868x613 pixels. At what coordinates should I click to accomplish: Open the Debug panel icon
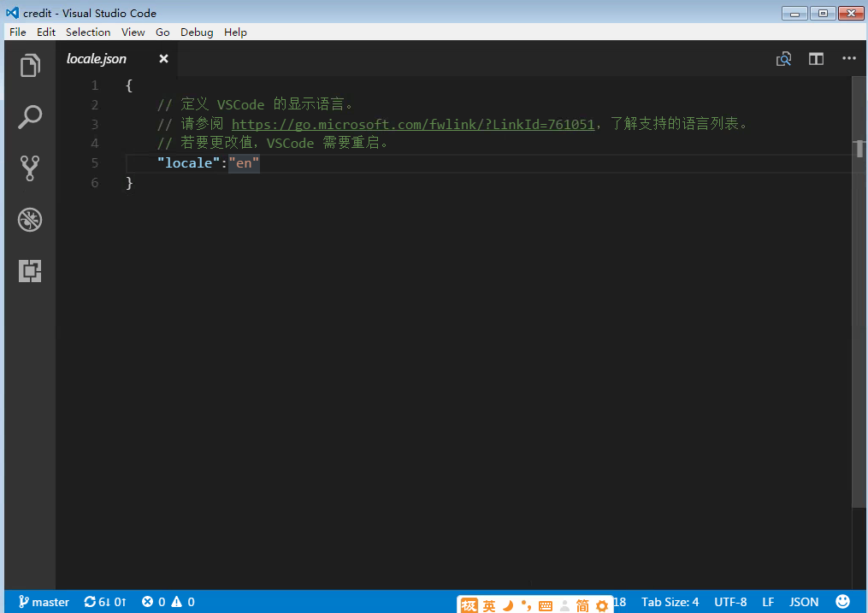pos(30,220)
